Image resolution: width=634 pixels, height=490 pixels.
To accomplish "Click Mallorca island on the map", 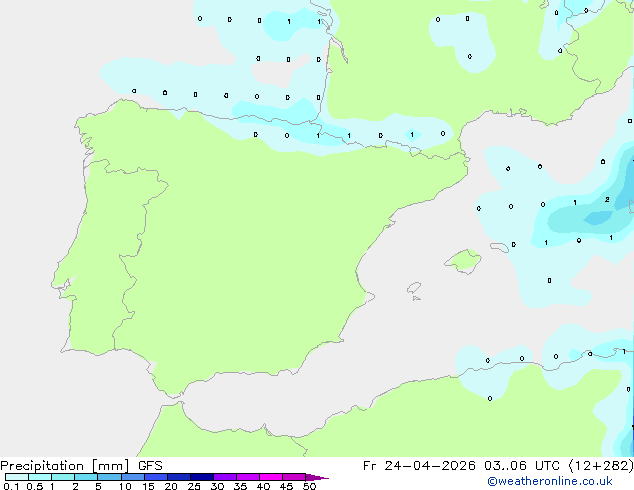I will 464,261.
